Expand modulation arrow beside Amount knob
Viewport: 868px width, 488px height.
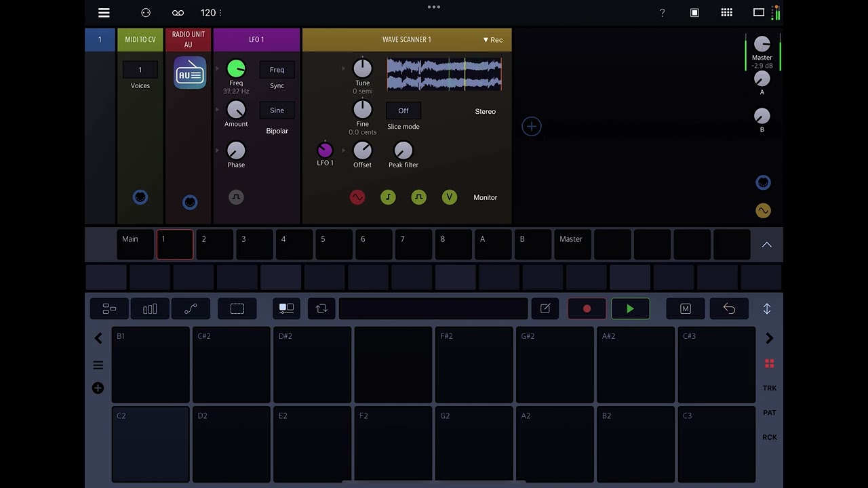pyautogui.click(x=218, y=109)
